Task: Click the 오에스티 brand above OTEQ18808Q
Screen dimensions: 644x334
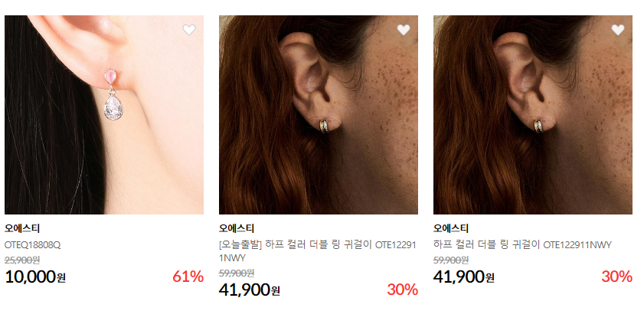Action: tap(22, 228)
